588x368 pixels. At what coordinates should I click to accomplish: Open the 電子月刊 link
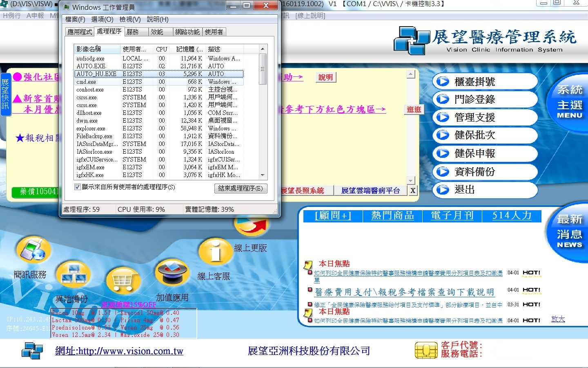[452, 215]
